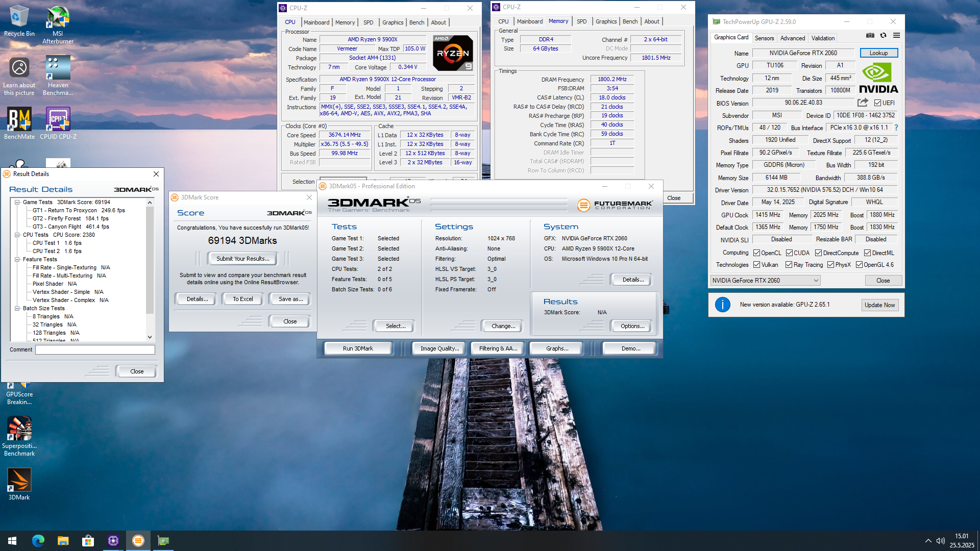This screenshot has height=551, width=980.
Task: Toggle the OpenGL 4.6 checkbox
Action: 859,265
